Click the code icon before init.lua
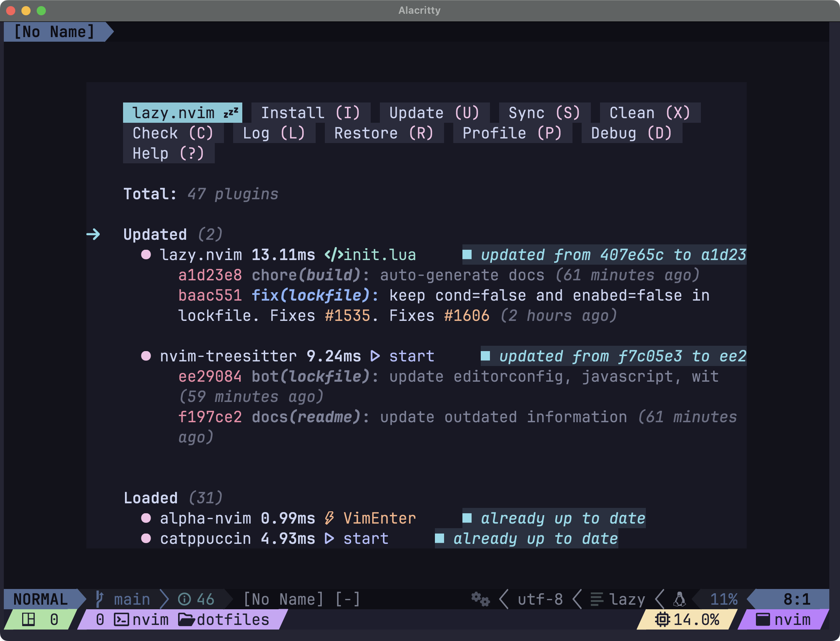The height and width of the screenshot is (641, 840). point(334,255)
